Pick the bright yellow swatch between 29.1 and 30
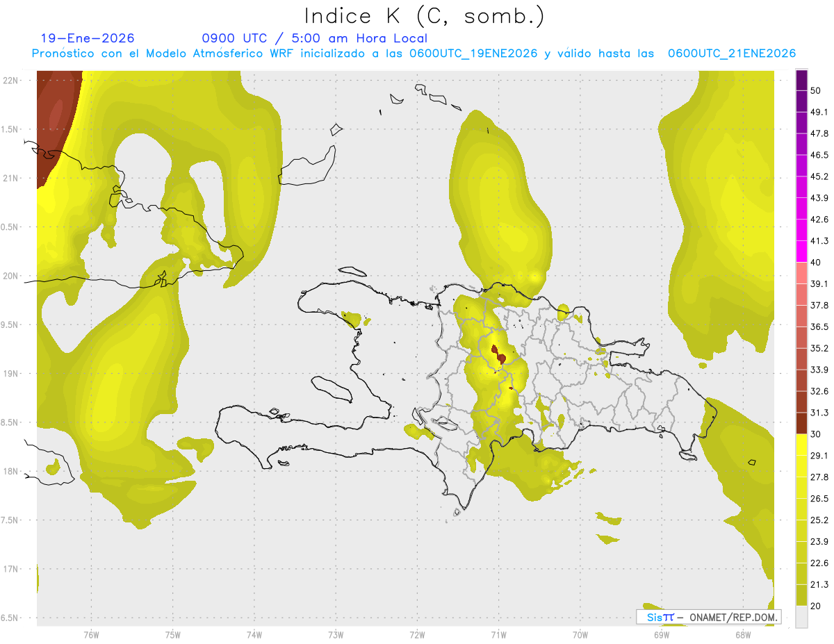The height and width of the screenshot is (644, 834). [801, 445]
